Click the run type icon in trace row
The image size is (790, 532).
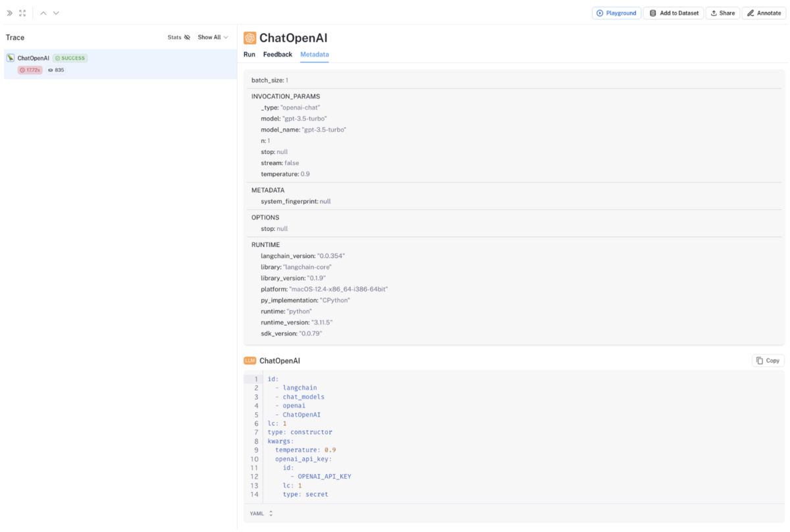[11, 58]
